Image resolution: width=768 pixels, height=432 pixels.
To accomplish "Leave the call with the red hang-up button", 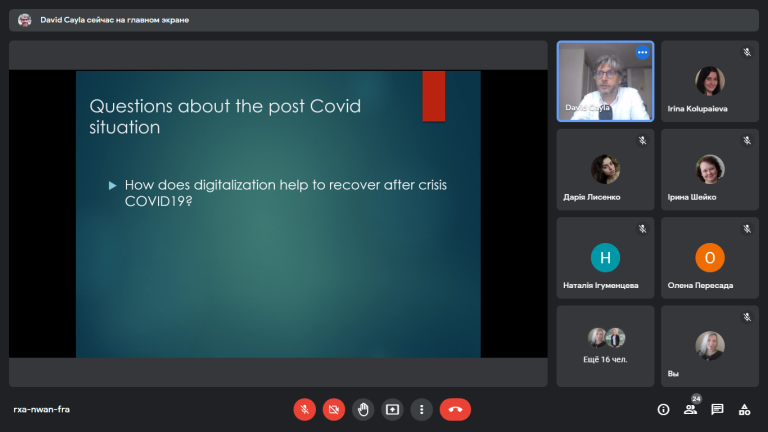I will [x=455, y=409].
